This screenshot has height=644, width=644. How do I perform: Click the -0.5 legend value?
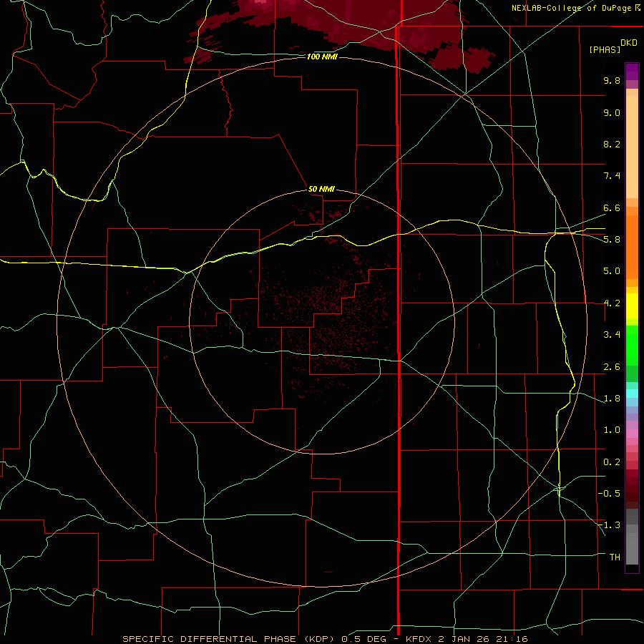[x=609, y=494]
